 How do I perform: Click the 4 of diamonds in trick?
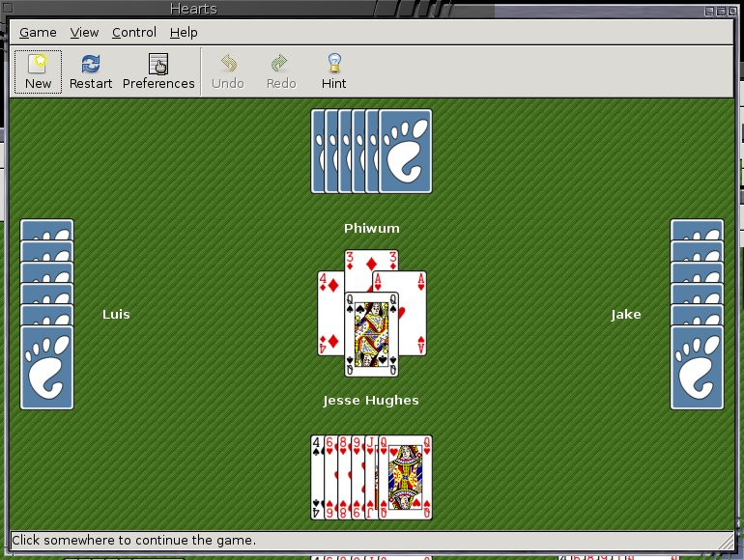pos(330,314)
